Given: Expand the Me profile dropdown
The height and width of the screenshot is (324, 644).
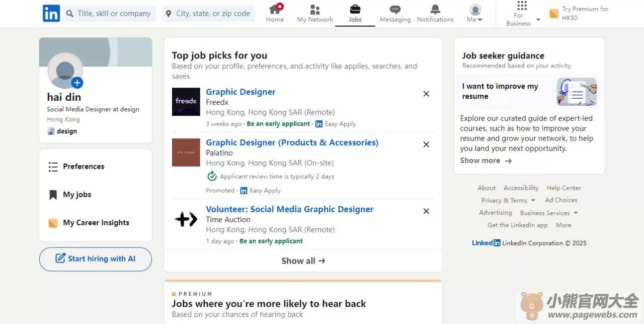Looking at the screenshot, I should (475, 13).
